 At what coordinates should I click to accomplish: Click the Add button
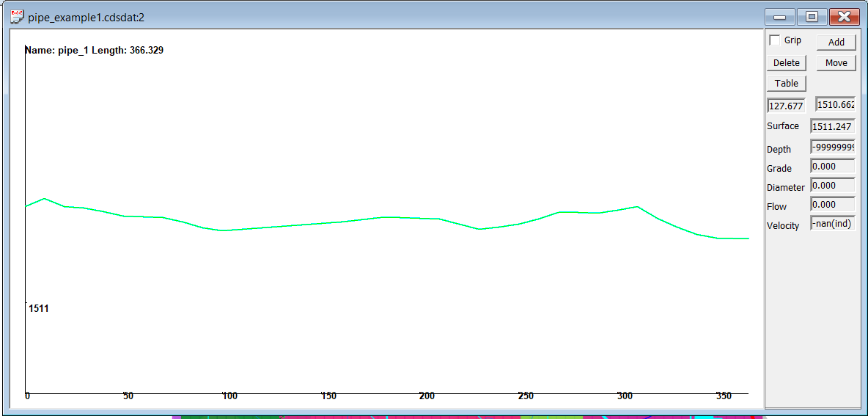(x=836, y=42)
